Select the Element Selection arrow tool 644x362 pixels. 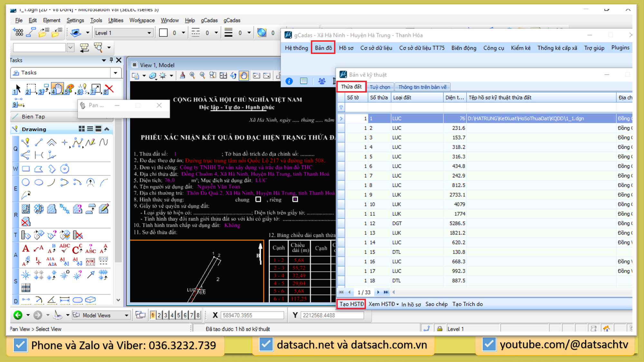tap(17, 88)
